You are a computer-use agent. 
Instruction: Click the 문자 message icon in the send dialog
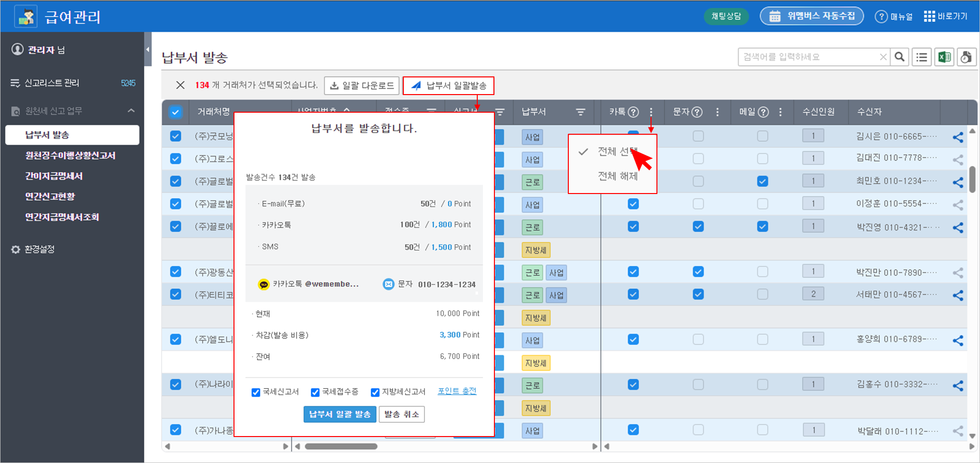[x=388, y=284]
